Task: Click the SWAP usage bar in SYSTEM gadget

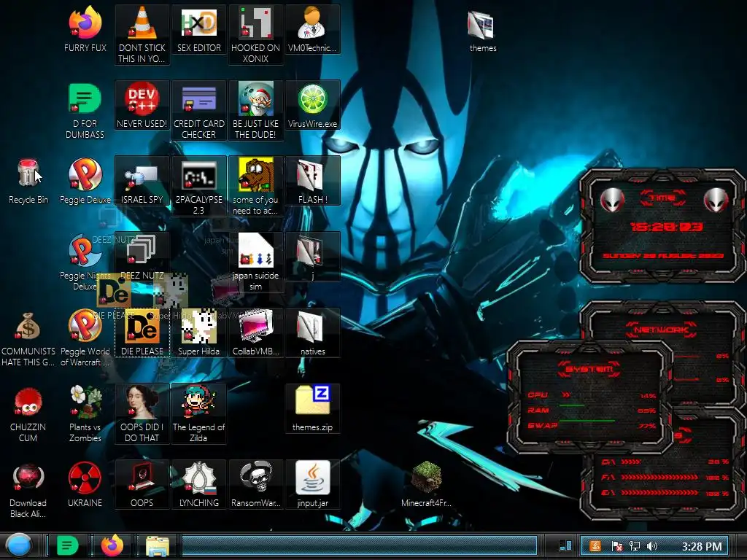Action: tap(589, 421)
